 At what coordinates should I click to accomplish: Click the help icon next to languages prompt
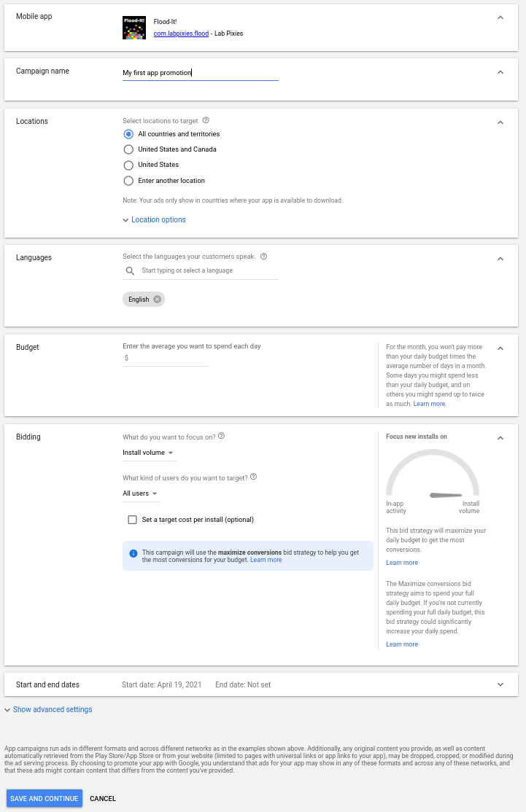[x=263, y=257]
